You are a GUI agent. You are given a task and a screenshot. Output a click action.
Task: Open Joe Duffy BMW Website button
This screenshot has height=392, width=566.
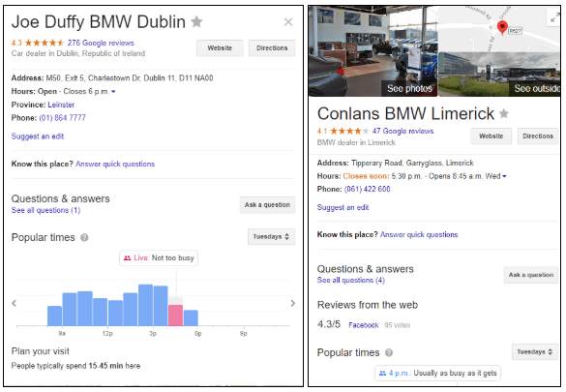(x=220, y=48)
